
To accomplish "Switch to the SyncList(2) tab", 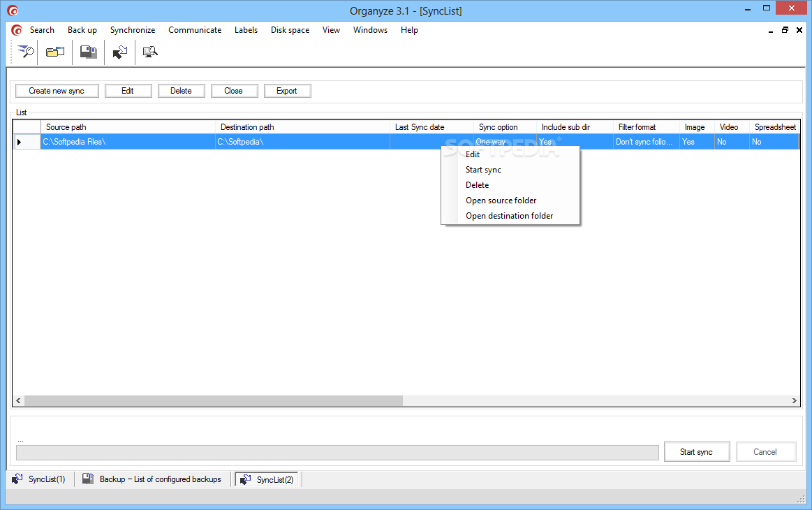I will (x=267, y=479).
